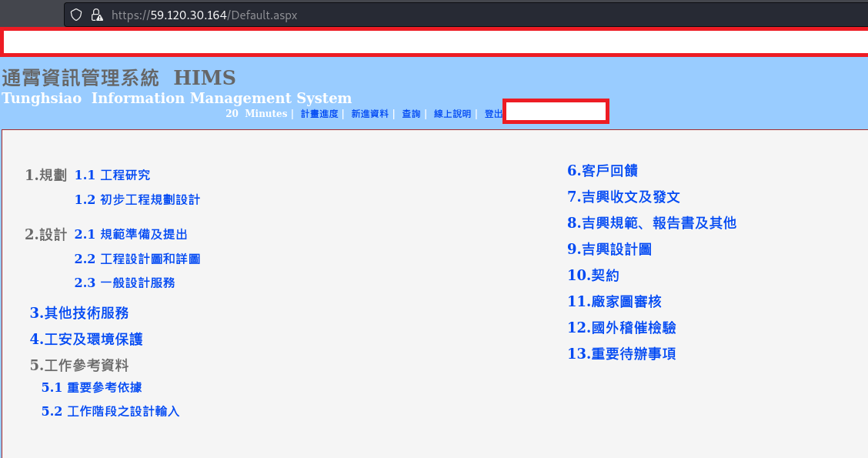
Task: Click 登出 to log out
Action: click(493, 113)
